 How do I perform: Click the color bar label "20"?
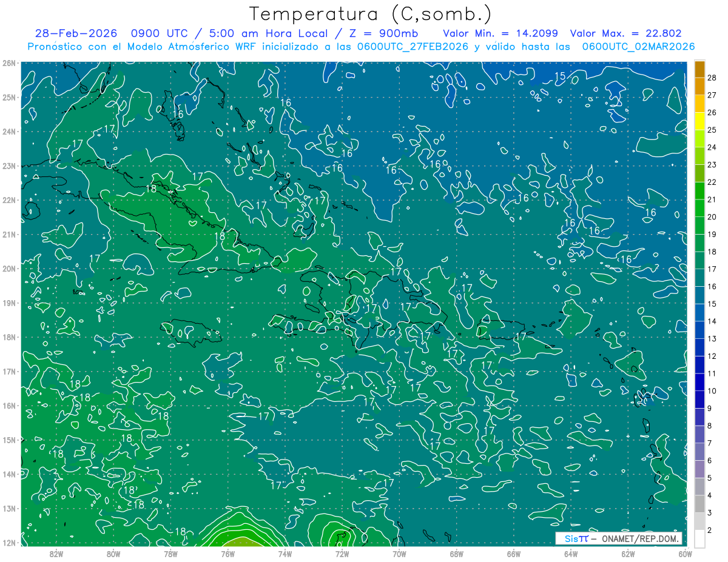coord(712,217)
